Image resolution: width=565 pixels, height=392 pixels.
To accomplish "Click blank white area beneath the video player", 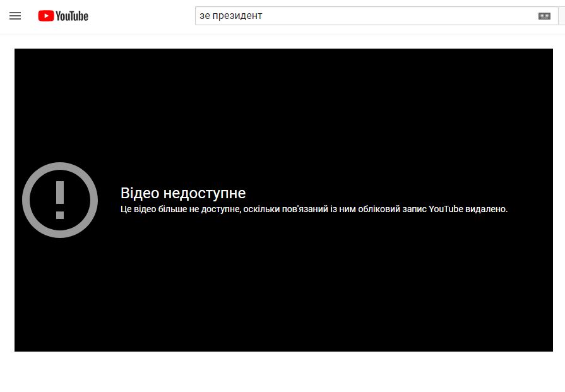I will click(284, 372).
